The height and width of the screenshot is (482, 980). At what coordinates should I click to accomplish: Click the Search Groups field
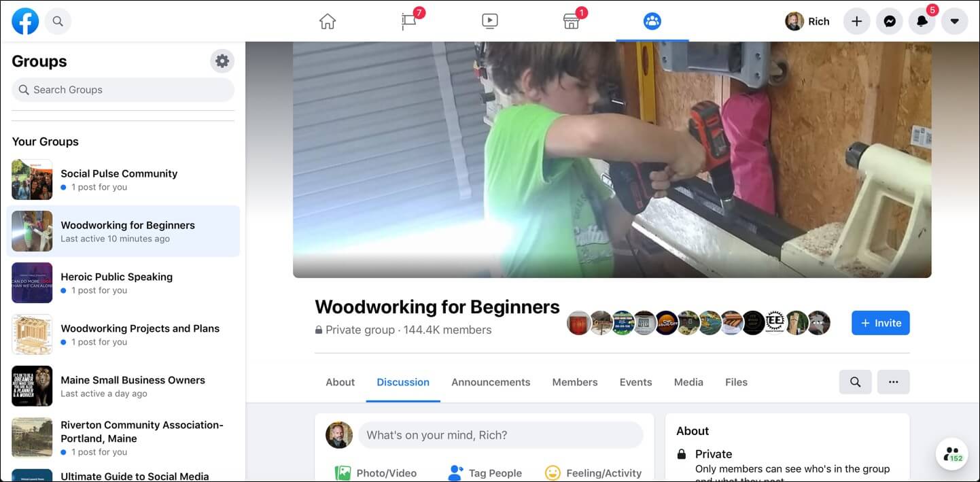123,90
